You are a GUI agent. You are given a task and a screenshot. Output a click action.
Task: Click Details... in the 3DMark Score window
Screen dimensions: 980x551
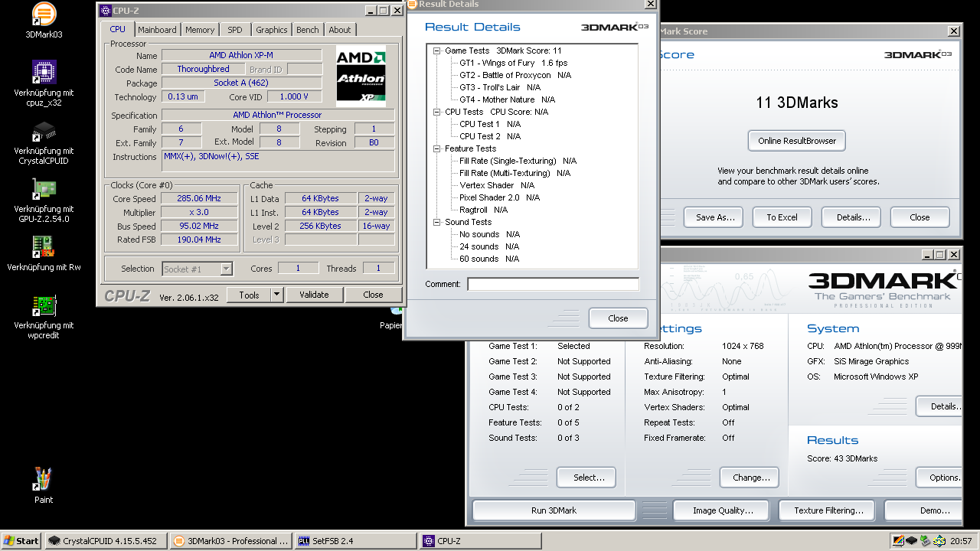(853, 217)
